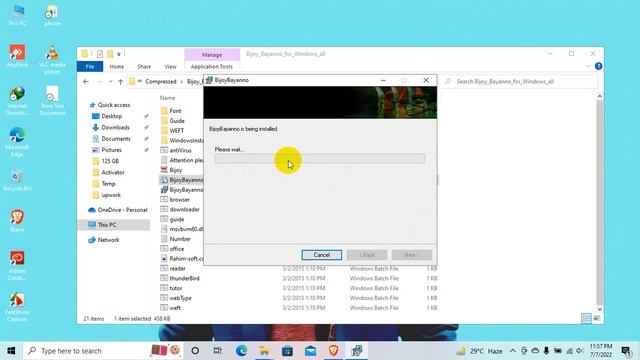Image resolution: width=640 pixels, height=360 pixels.
Task: Switch to Home ribbon tab
Action: click(x=117, y=67)
